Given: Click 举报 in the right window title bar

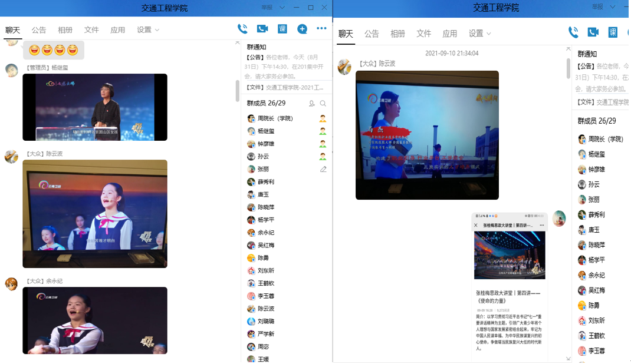Looking at the screenshot, I should point(597,7).
